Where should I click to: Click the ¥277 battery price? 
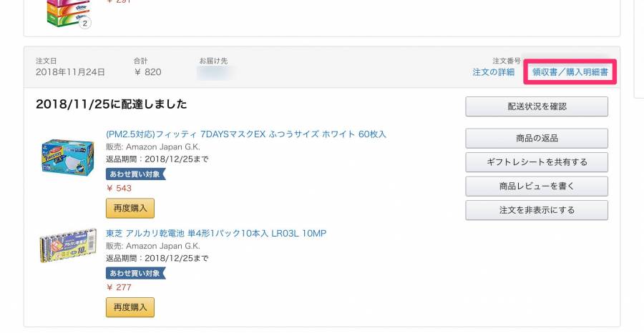tap(119, 287)
